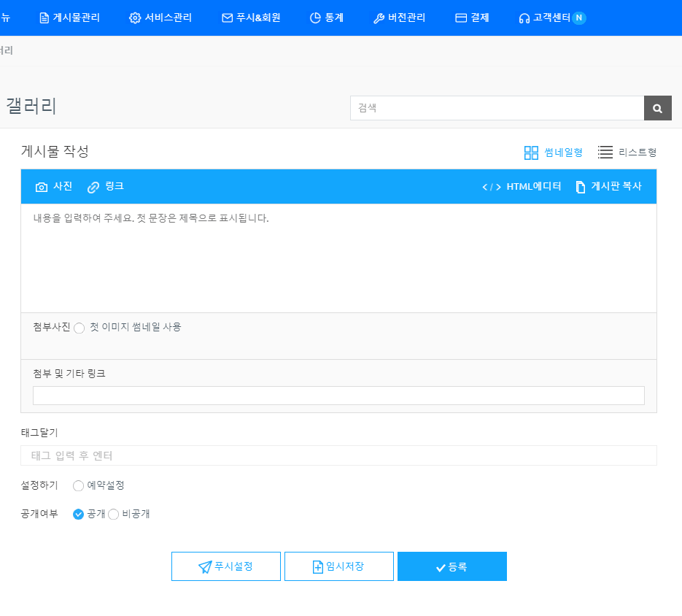682x616 pixels.
Task: Open the 서비스관리 menu
Action: coord(160,18)
